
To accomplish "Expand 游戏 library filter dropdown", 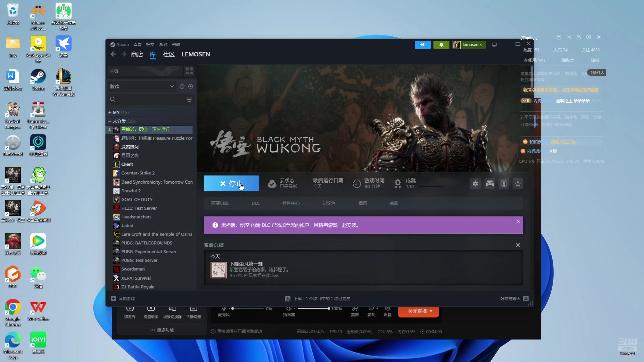I will pyautogui.click(x=141, y=86).
